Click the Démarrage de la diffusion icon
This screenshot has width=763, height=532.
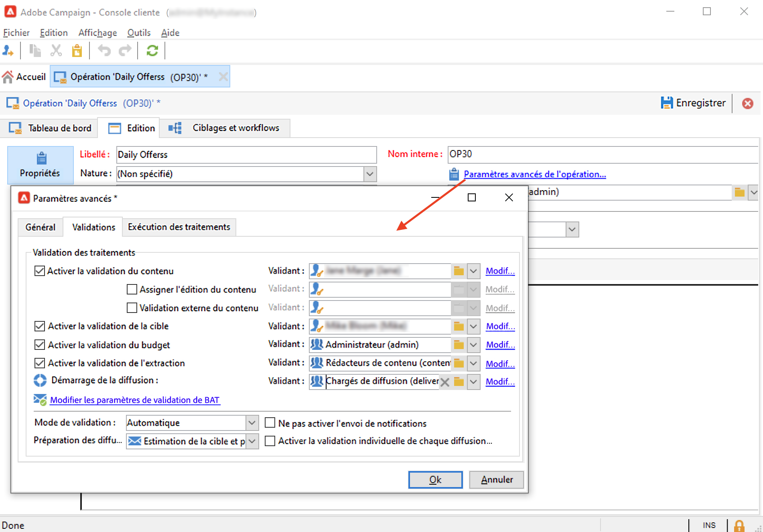tap(40, 380)
